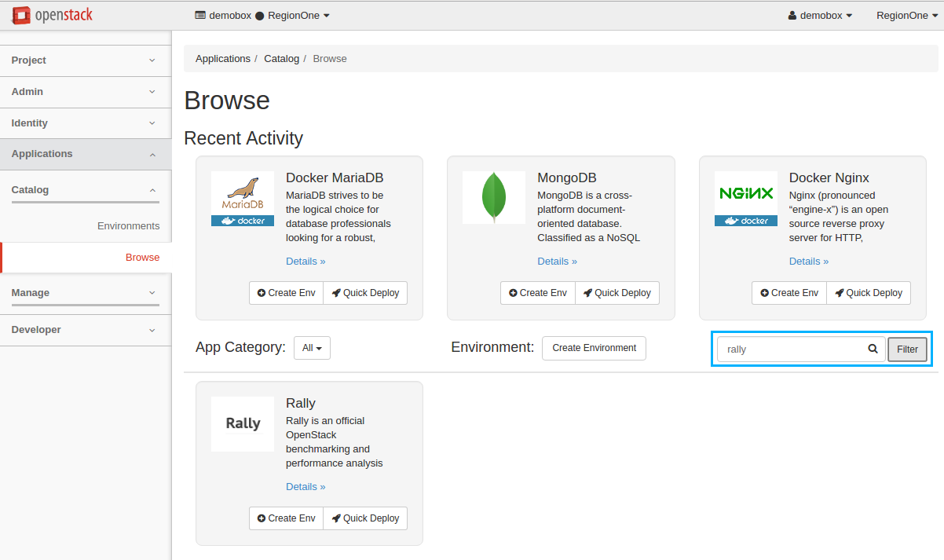Image resolution: width=944 pixels, height=560 pixels.
Task: Open the App Category dropdown
Action: [312, 347]
